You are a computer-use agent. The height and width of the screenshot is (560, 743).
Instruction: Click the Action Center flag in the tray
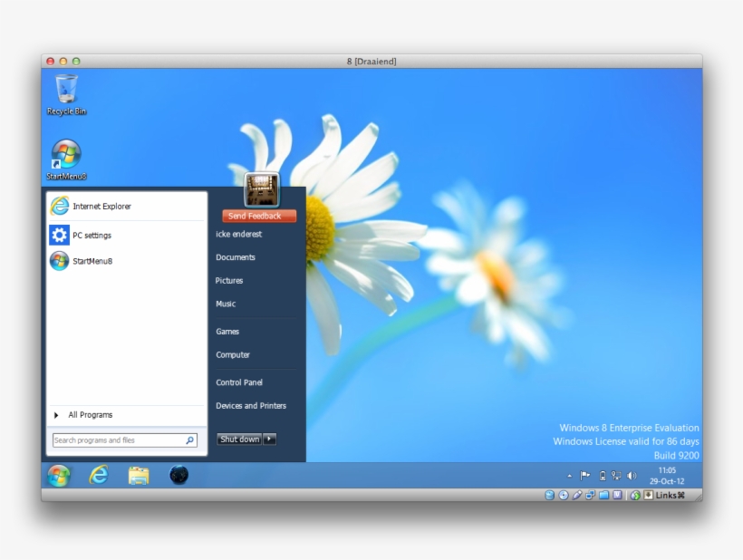pos(584,475)
